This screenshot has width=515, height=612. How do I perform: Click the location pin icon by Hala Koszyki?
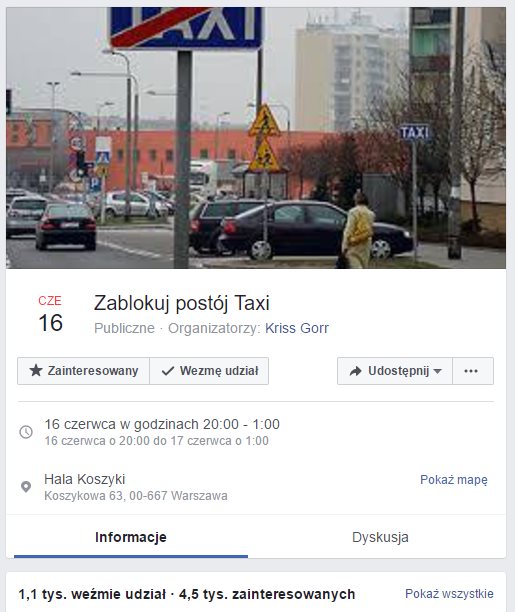[26, 487]
